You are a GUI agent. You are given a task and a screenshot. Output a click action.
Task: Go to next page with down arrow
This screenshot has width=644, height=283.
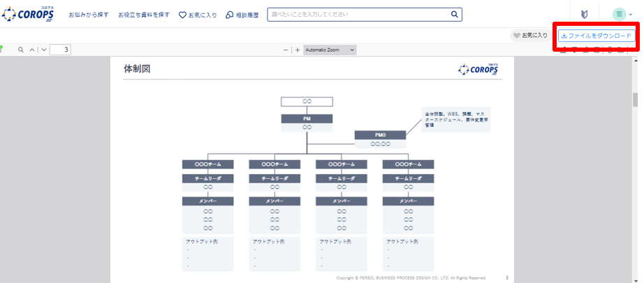click(x=43, y=50)
